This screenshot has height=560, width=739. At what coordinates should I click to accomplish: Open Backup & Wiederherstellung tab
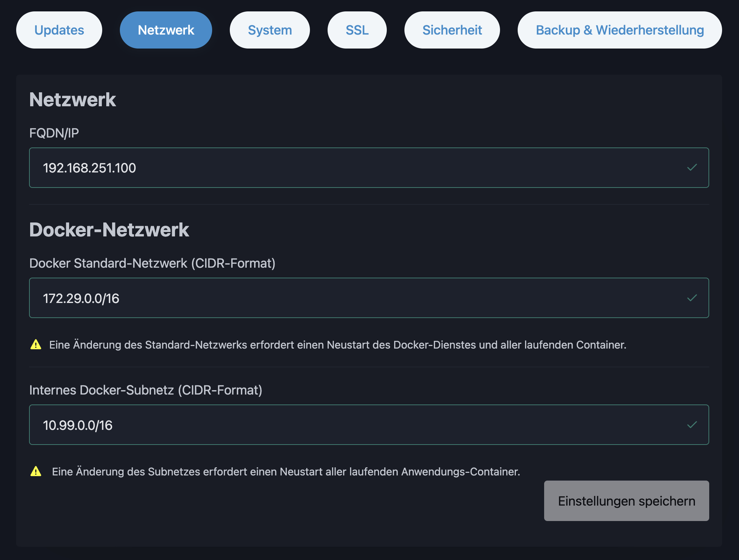click(620, 30)
